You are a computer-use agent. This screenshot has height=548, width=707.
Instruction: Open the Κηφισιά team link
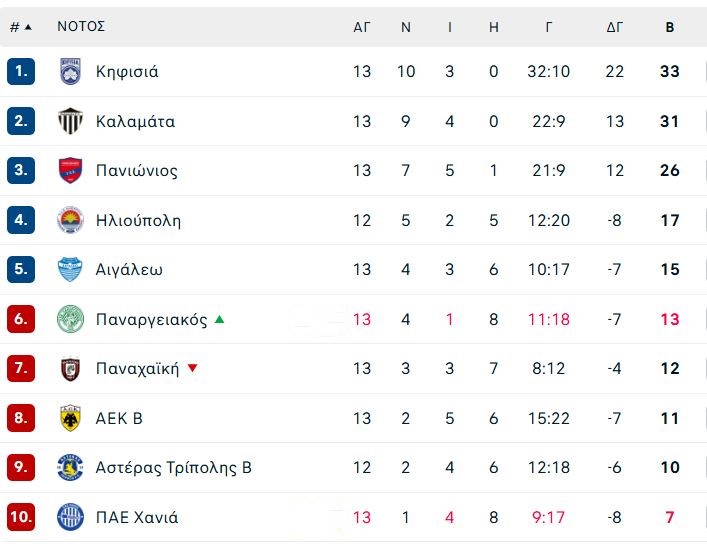click(127, 72)
